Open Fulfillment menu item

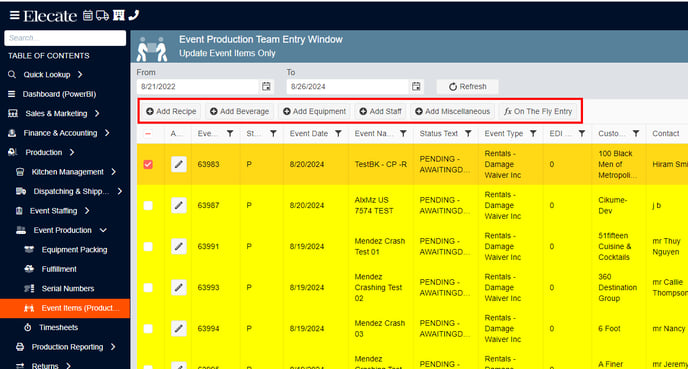(x=59, y=269)
